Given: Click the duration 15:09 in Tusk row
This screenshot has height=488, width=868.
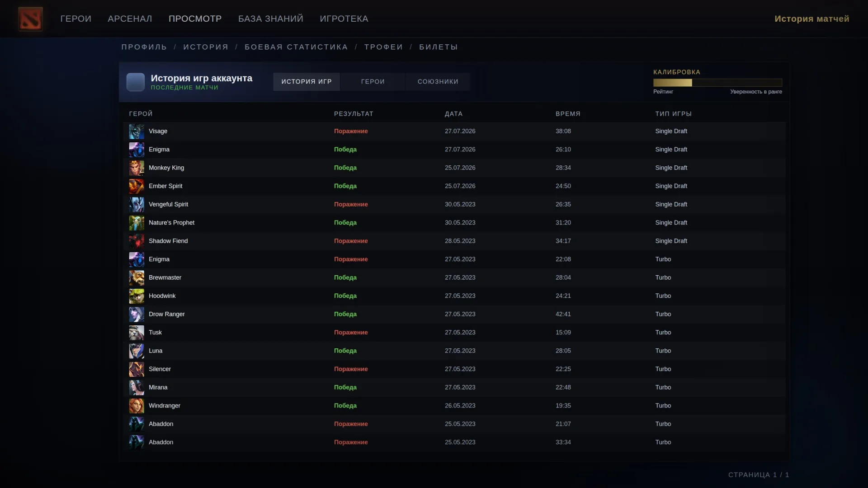Looking at the screenshot, I should click(x=563, y=333).
